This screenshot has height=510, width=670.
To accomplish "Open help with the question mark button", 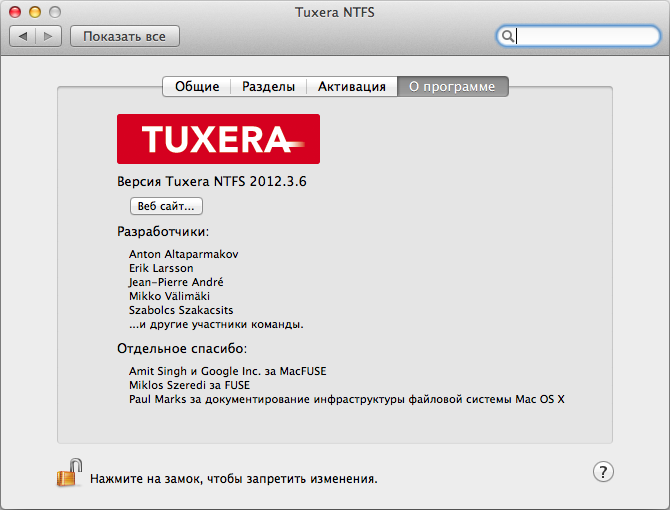I will click(x=603, y=472).
